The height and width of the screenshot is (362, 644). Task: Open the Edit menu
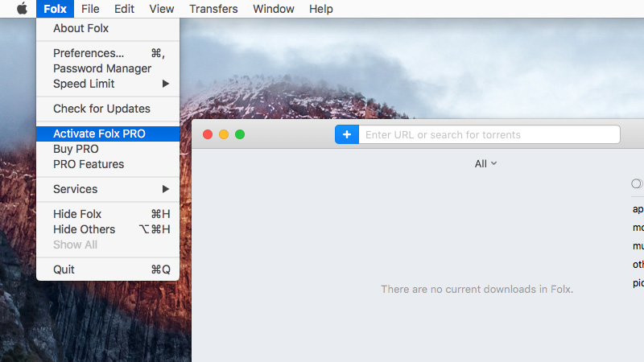[x=124, y=9]
